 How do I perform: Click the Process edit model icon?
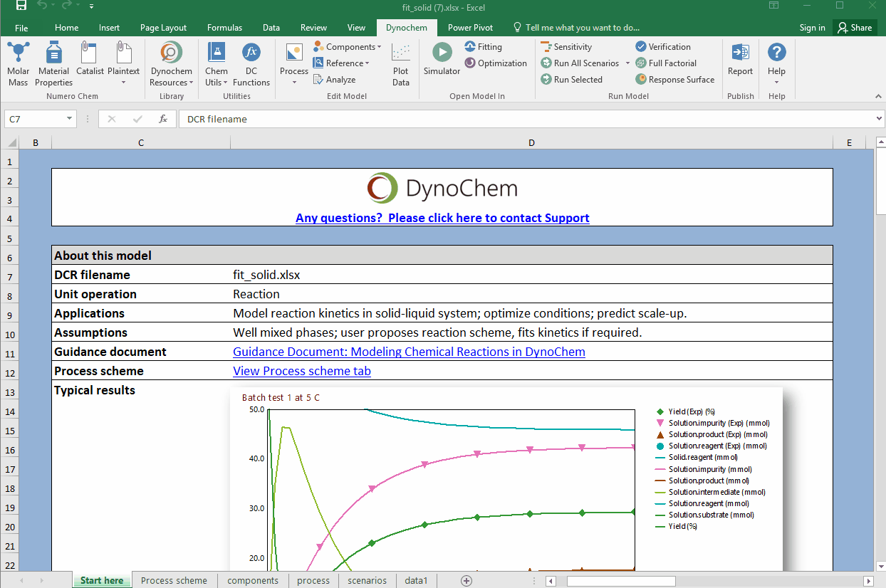point(294,64)
